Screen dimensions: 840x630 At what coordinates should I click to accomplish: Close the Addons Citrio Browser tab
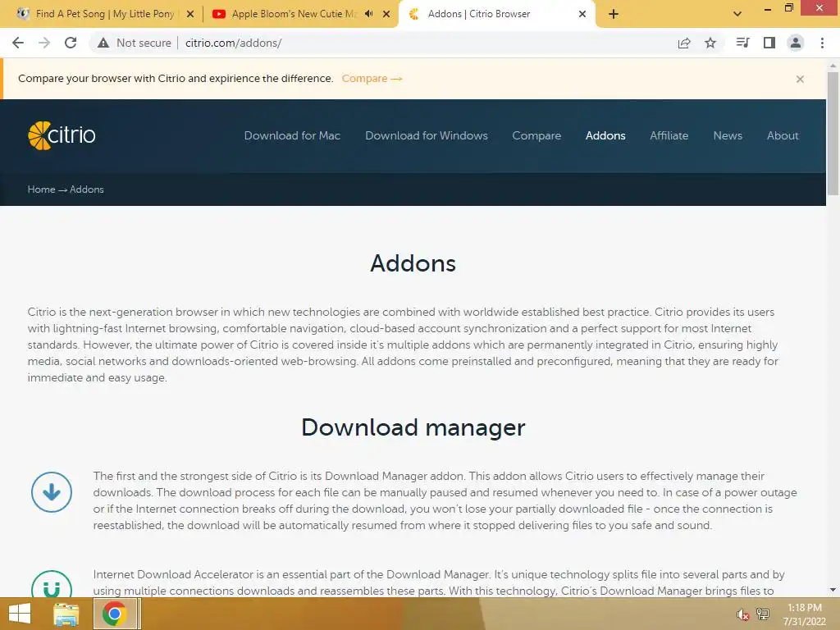click(582, 14)
